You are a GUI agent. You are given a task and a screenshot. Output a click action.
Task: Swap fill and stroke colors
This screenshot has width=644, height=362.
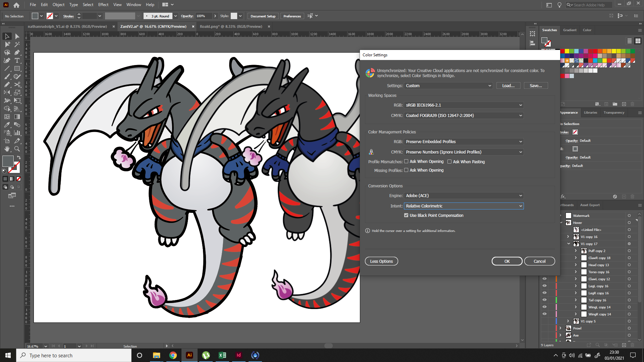coord(19,158)
